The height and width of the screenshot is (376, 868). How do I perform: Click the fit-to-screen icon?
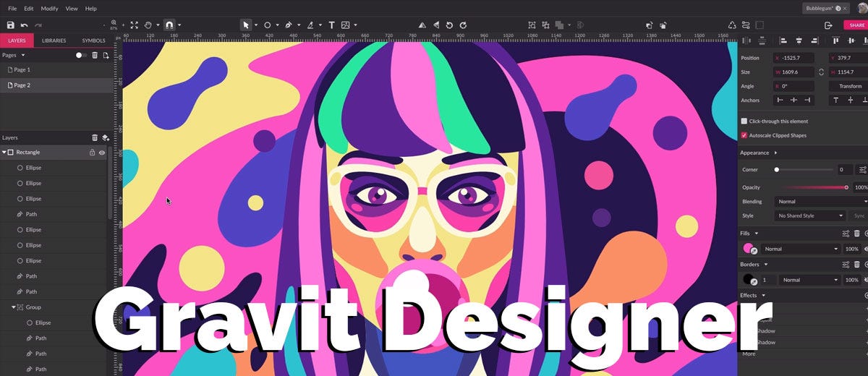tap(134, 25)
